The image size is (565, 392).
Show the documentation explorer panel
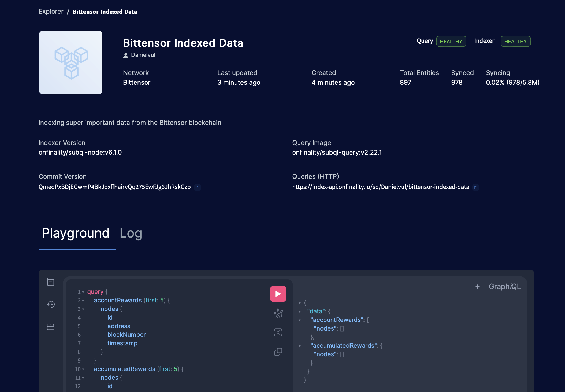click(51, 282)
